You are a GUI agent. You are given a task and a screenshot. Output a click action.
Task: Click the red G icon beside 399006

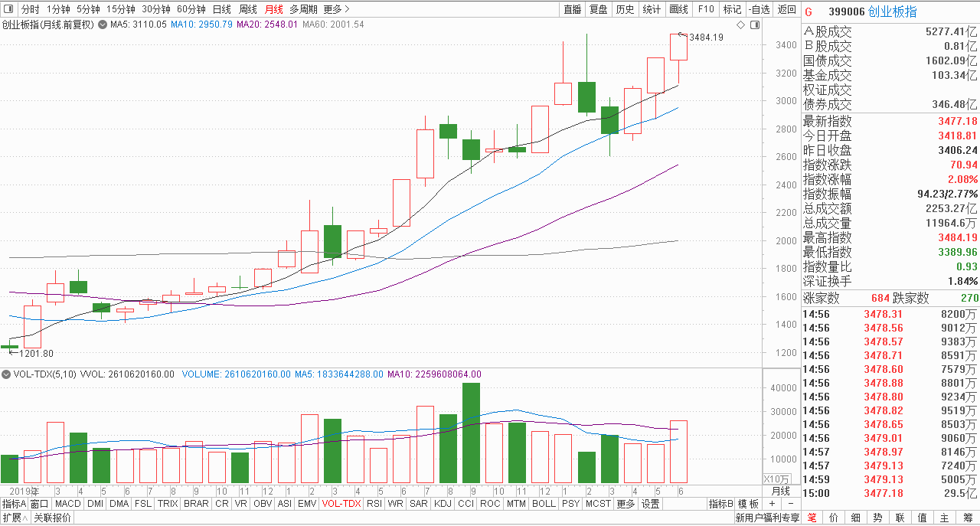click(808, 11)
